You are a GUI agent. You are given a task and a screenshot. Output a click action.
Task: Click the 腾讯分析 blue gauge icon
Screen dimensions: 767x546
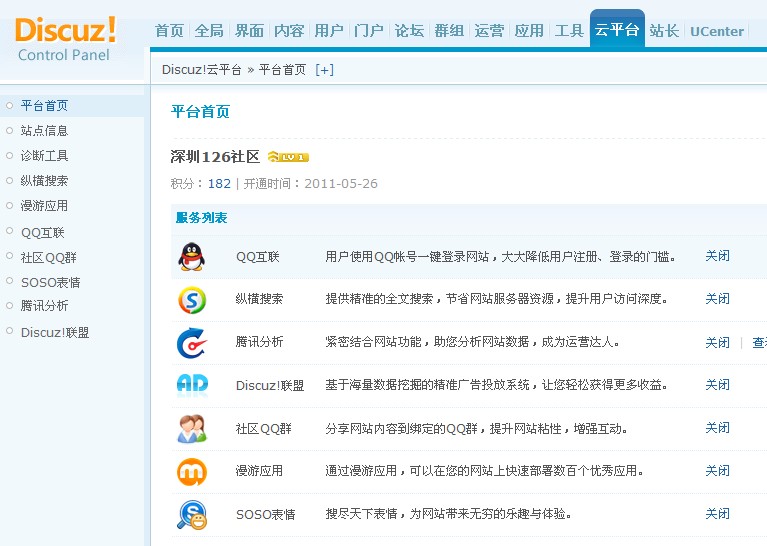(x=191, y=343)
